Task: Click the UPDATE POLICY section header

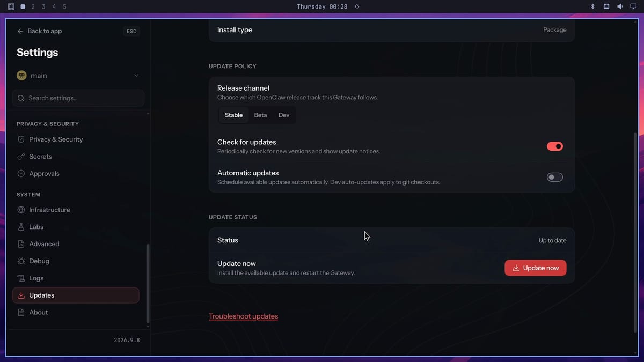Action: tap(232, 67)
